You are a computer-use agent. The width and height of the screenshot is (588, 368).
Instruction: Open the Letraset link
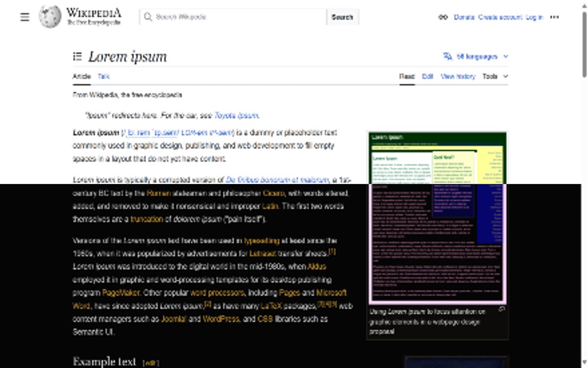click(263, 254)
